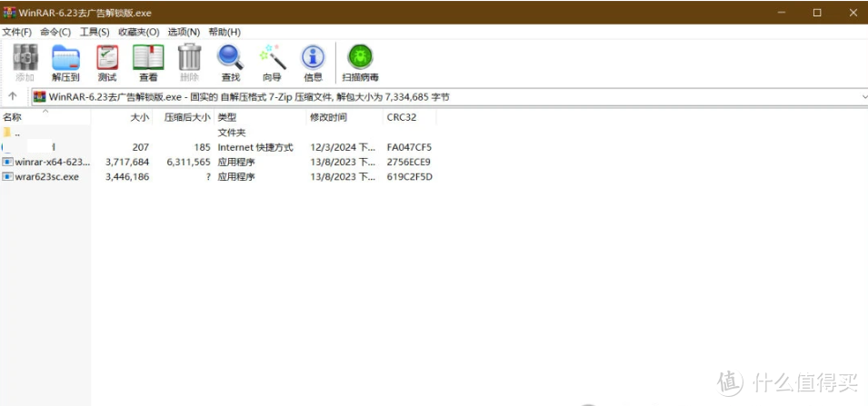Open the Tools (工具) menu
The image size is (868, 406).
coord(95,32)
